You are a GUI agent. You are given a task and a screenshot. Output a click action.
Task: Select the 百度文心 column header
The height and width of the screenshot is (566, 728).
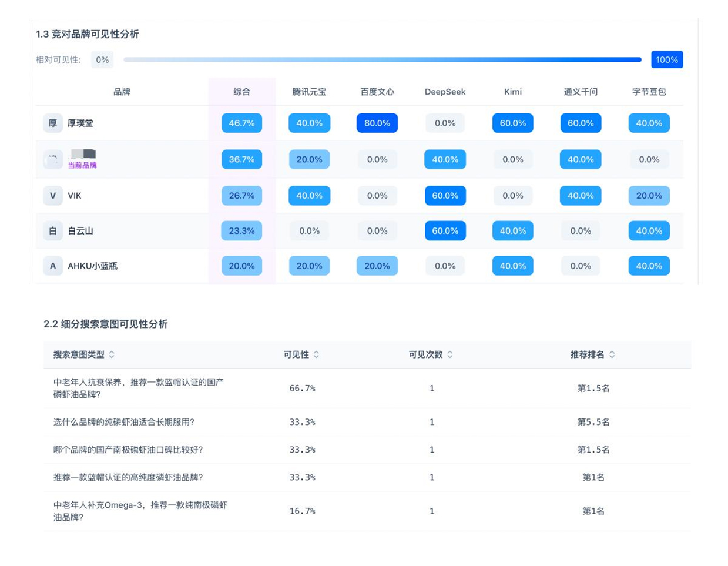(x=377, y=92)
